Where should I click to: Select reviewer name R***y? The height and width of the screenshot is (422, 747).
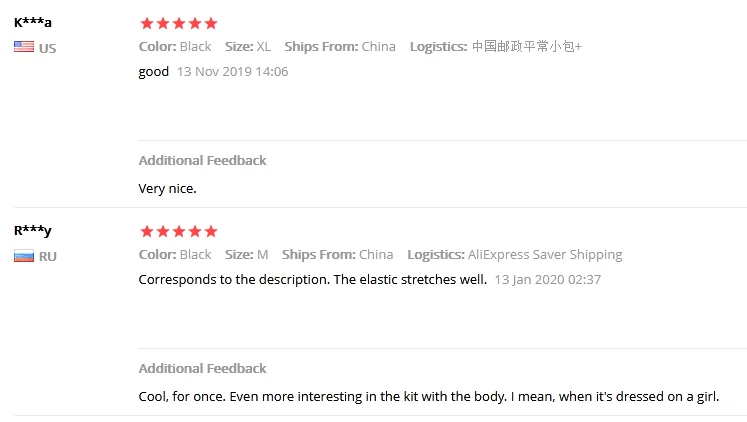[32, 231]
